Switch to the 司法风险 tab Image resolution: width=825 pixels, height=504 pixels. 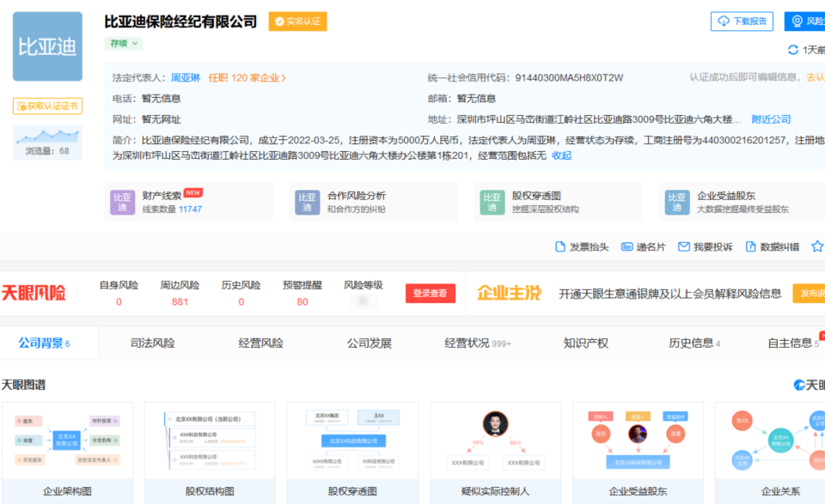(153, 343)
